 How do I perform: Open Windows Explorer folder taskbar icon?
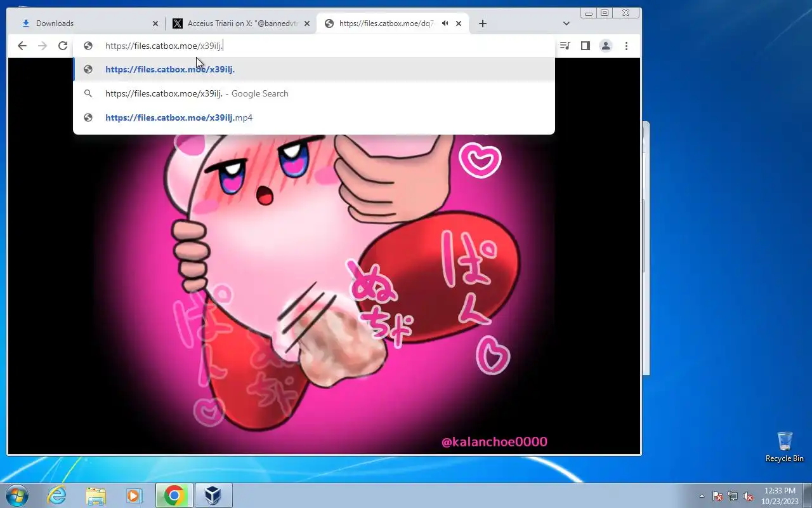(x=96, y=495)
